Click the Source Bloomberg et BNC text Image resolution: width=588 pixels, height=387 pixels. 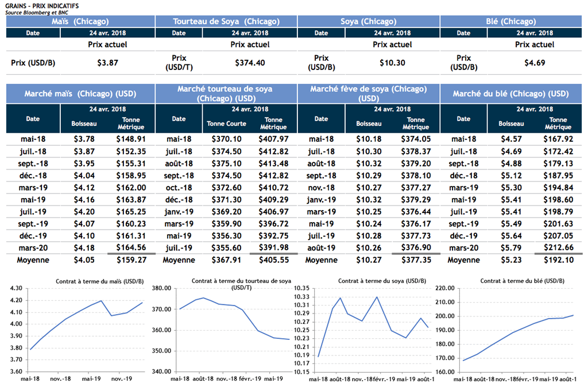[x=36, y=11]
